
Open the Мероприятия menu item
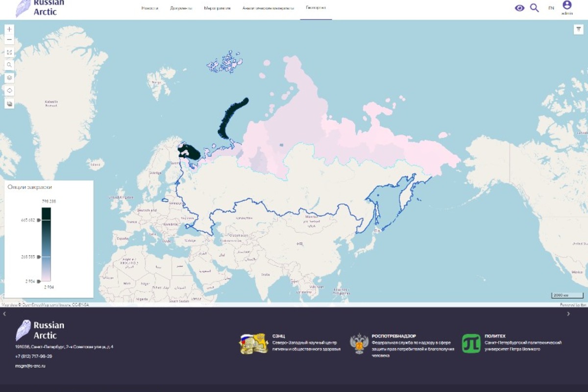coord(217,8)
